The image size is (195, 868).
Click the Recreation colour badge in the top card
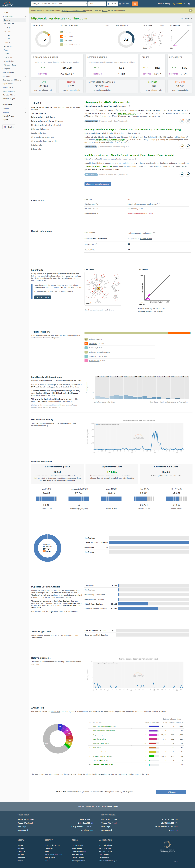(62, 40)
